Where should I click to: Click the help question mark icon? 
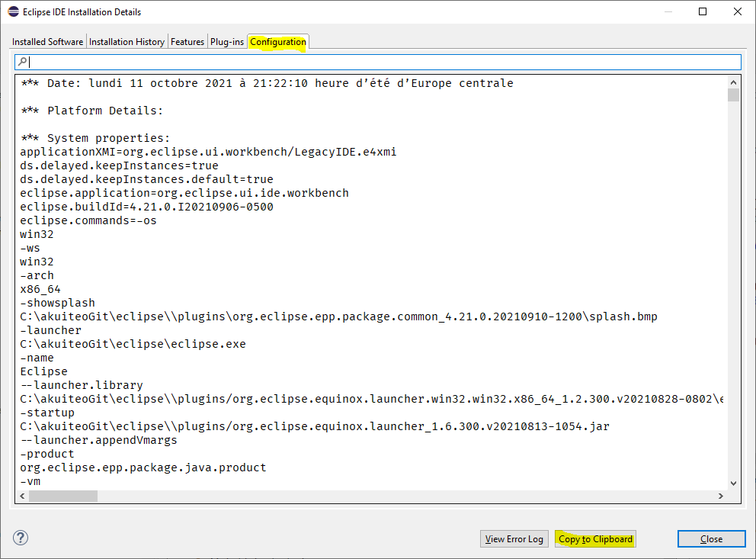point(20,538)
